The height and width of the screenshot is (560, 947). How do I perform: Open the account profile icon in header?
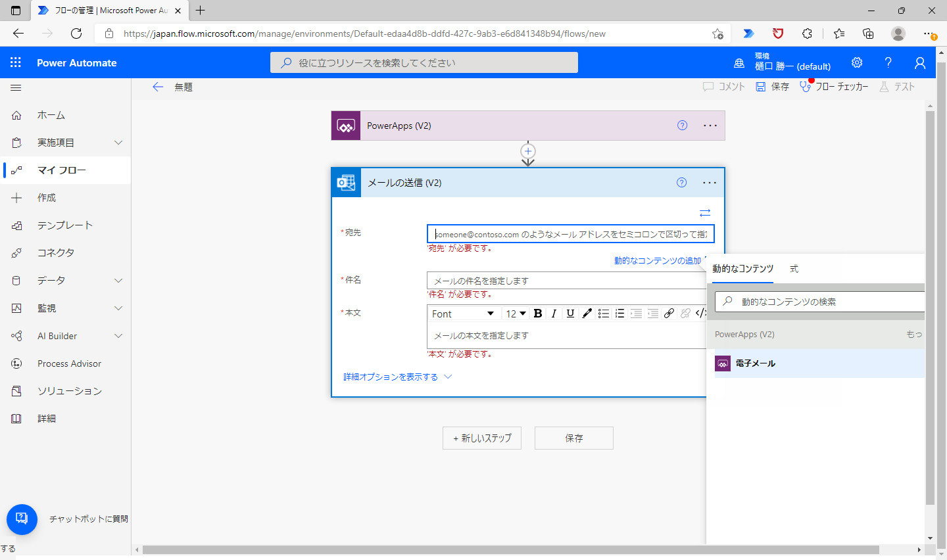coord(920,62)
